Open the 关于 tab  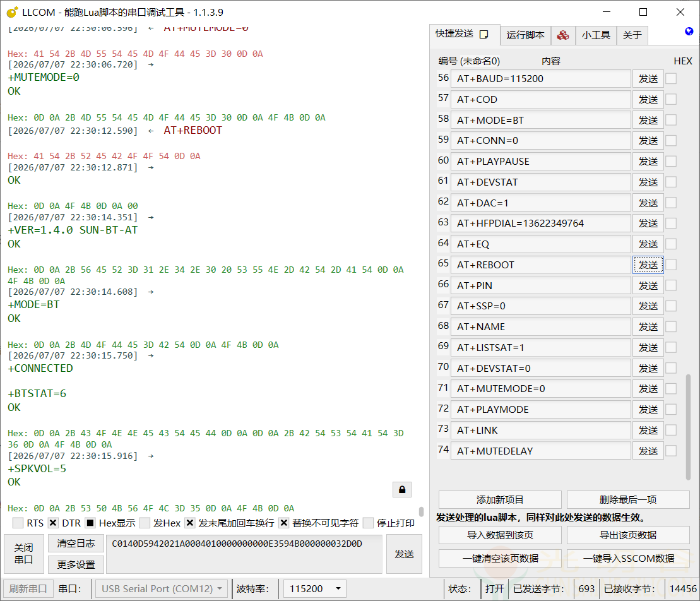(632, 35)
